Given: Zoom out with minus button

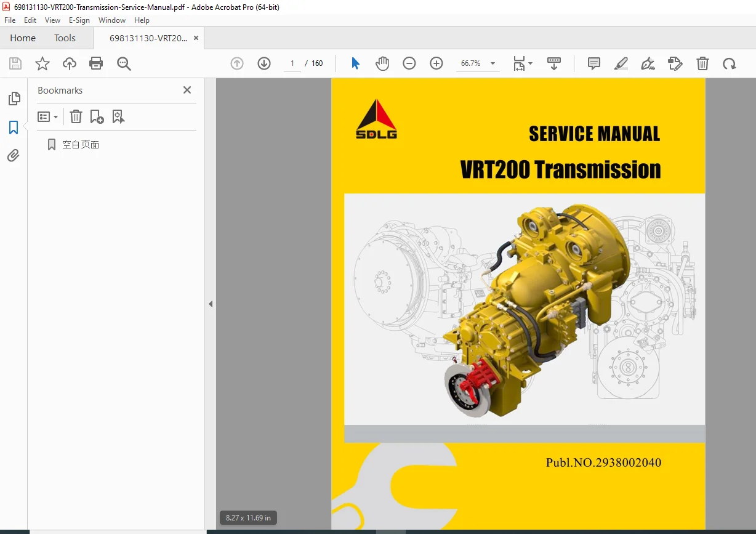Looking at the screenshot, I should pos(409,63).
